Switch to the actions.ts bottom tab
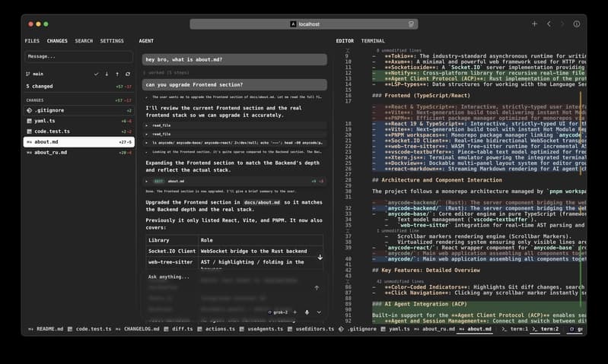This screenshot has height=364, width=608. pyautogui.click(x=216, y=329)
